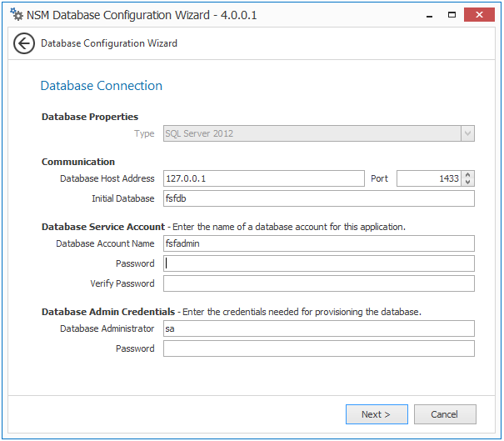The height and width of the screenshot is (441, 504).
Task: Click the Database Account Name field
Action: [x=318, y=243]
